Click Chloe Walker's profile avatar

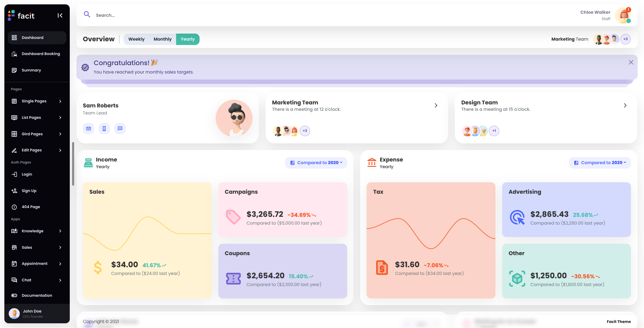tap(623, 15)
